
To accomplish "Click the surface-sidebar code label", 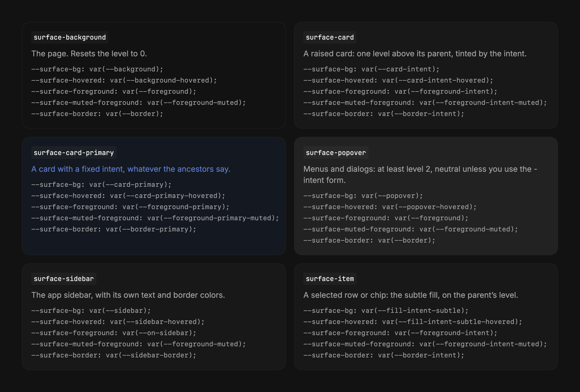I will (x=64, y=279).
